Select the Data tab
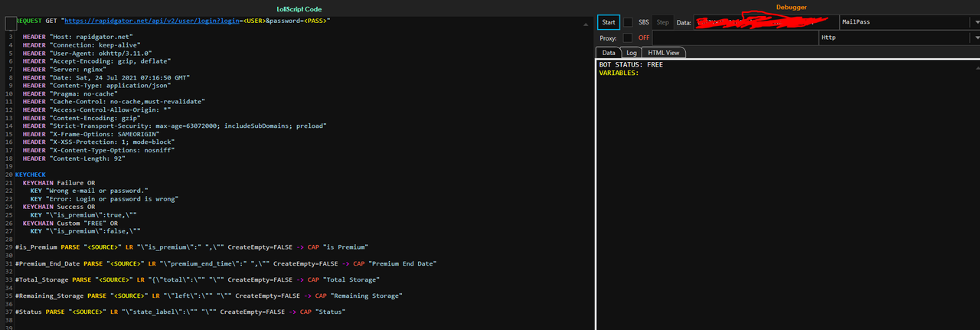The height and width of the screenshot is (330, 980). tap(609, 53)
